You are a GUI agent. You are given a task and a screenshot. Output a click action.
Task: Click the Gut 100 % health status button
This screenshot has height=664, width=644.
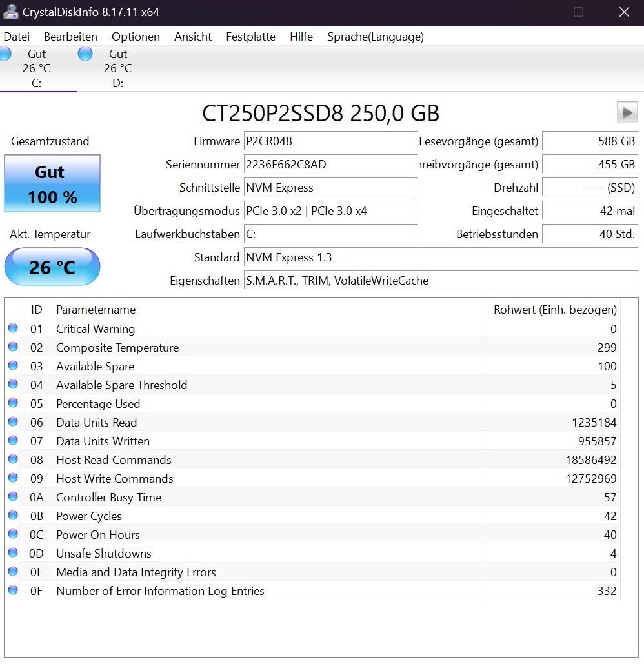pos(52,183)
